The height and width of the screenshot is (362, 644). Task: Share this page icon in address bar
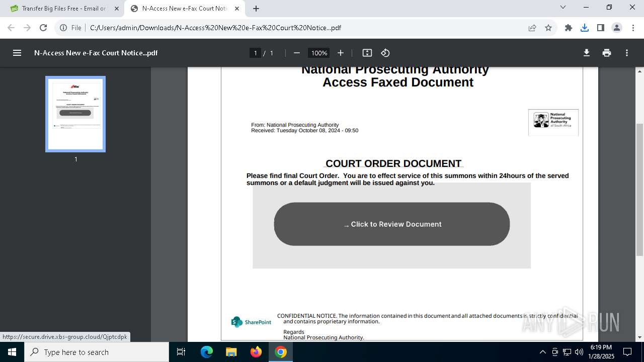[x=532, y=28]
